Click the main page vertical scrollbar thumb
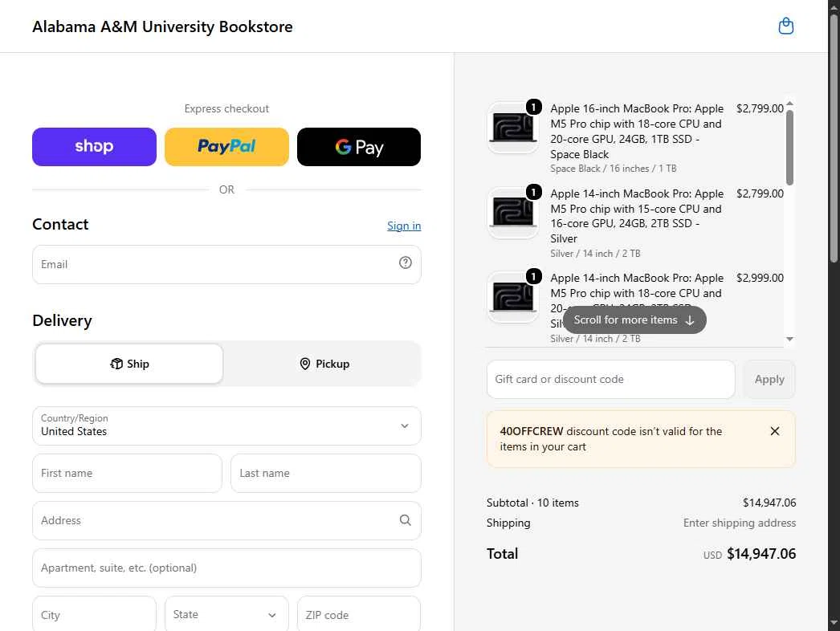 (x=834, y=138)
